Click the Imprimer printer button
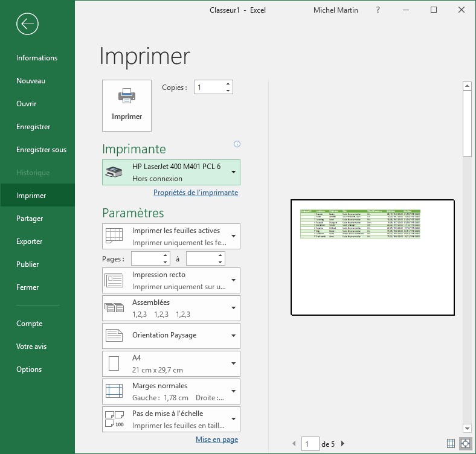 [x=127, y=105]
